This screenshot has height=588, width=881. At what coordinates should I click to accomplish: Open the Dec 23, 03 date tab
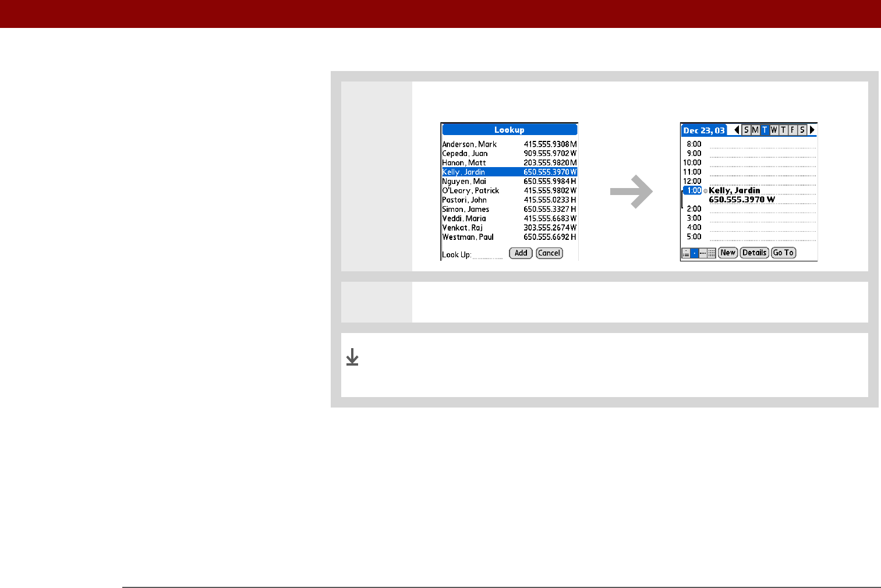704,130
